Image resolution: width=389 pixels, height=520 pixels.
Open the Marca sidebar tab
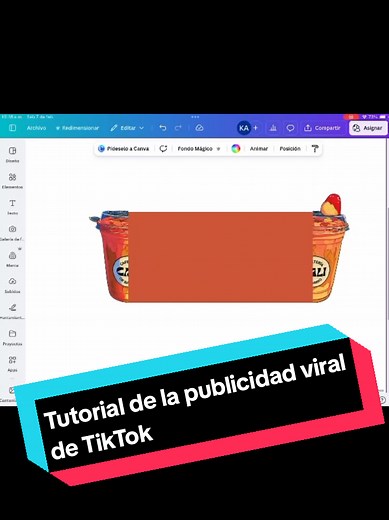(x=12, y=259)
